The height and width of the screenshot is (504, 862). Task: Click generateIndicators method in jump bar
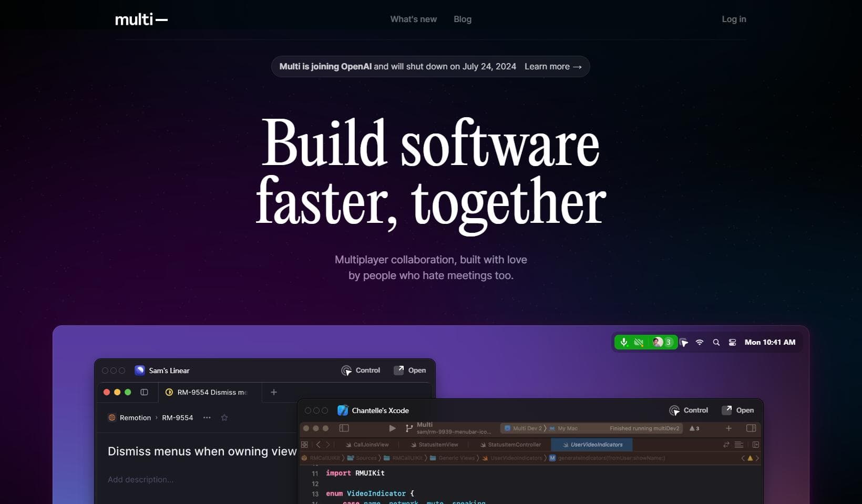coord(607,458)
